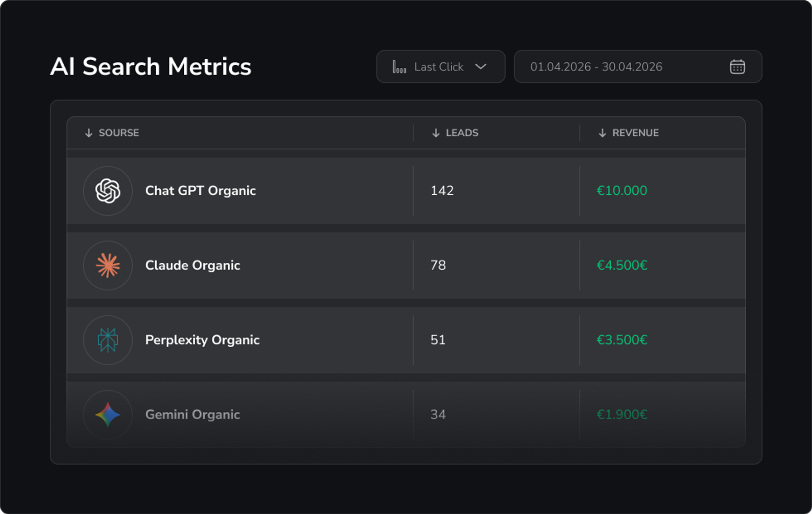
Task: Click the €10.000 revenue value
Action: [622, 191]
